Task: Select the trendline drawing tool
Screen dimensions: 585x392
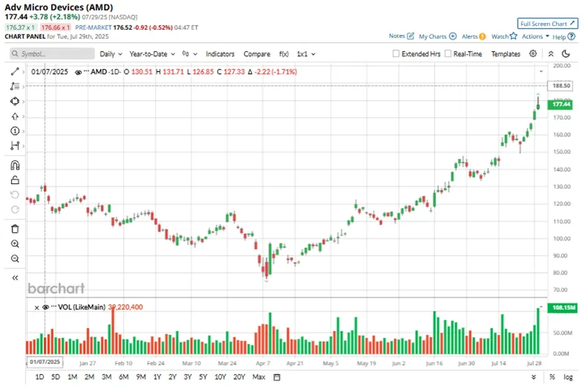Action: click(x=14, y=72)
